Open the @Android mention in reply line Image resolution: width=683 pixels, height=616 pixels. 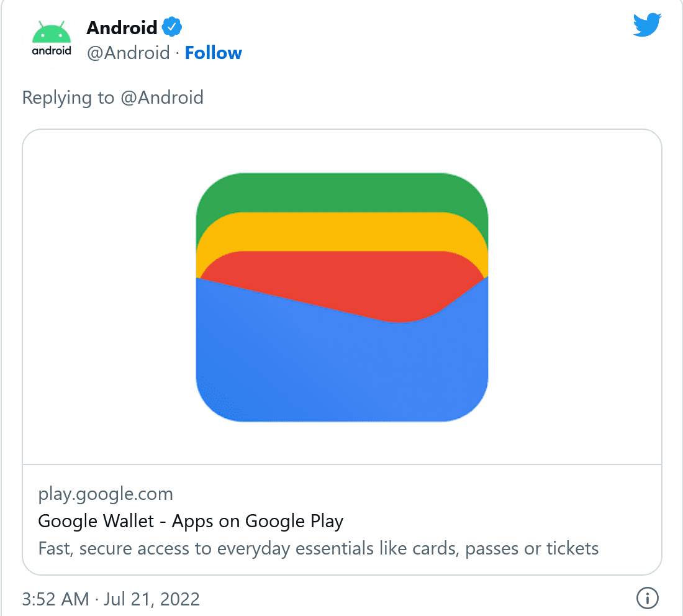click(x=161, y=97)
